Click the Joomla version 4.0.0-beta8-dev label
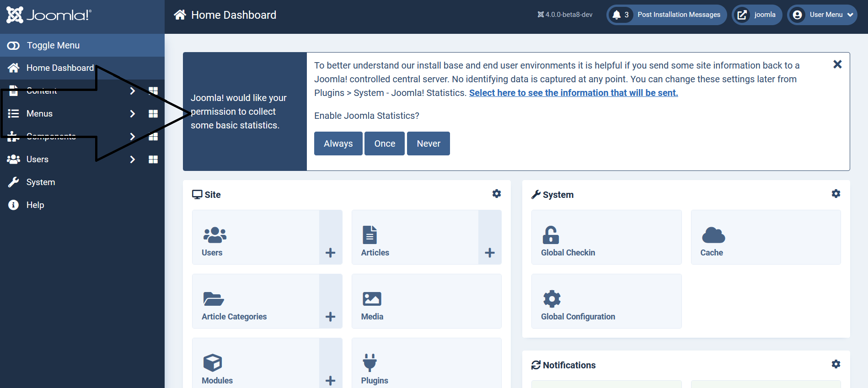The height and width of the screenshot is (388, 868). click(565, 15)
